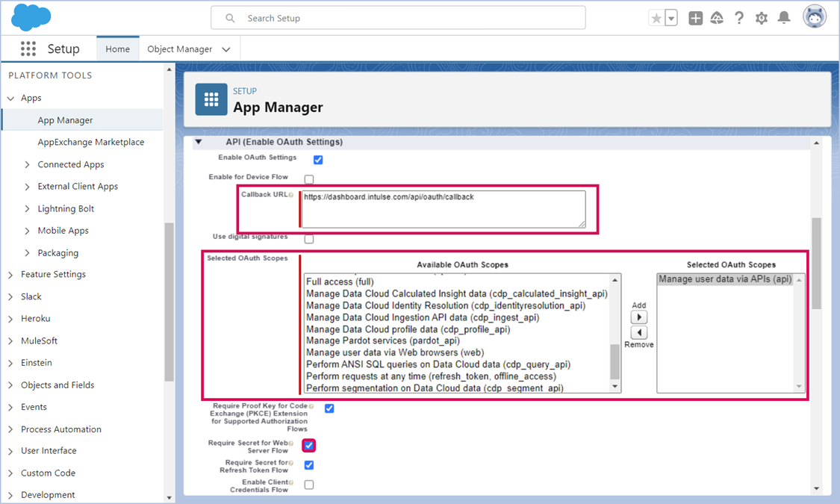Screen dimensions: 840x504
Task: Open the Object Manager tab
Action: point(179,49)
